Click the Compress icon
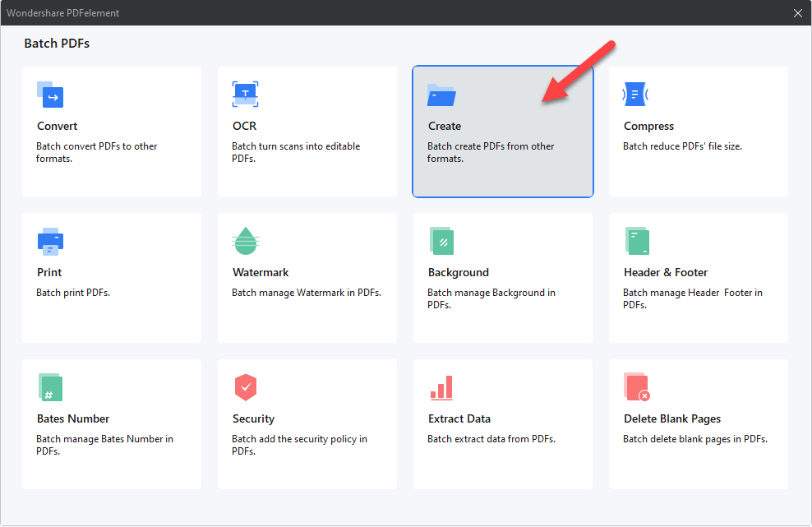812x527 pixels. (x=636, y=95)
